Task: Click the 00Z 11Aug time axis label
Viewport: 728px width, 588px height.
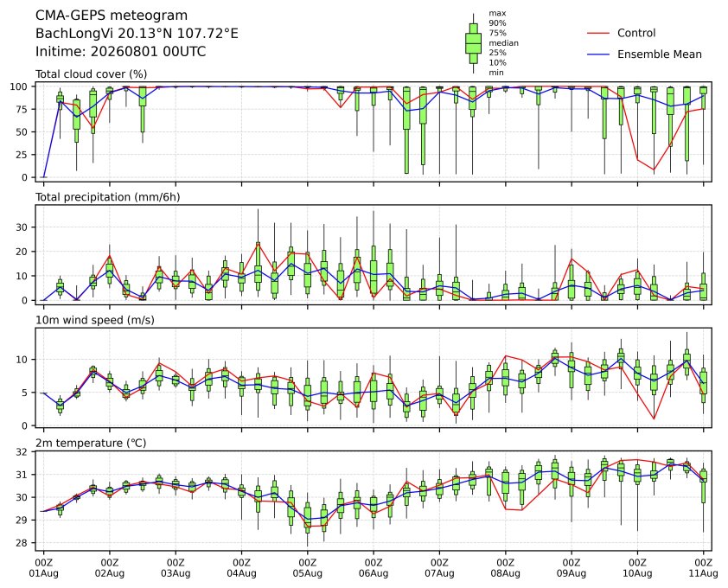Action: pos(703,568)
